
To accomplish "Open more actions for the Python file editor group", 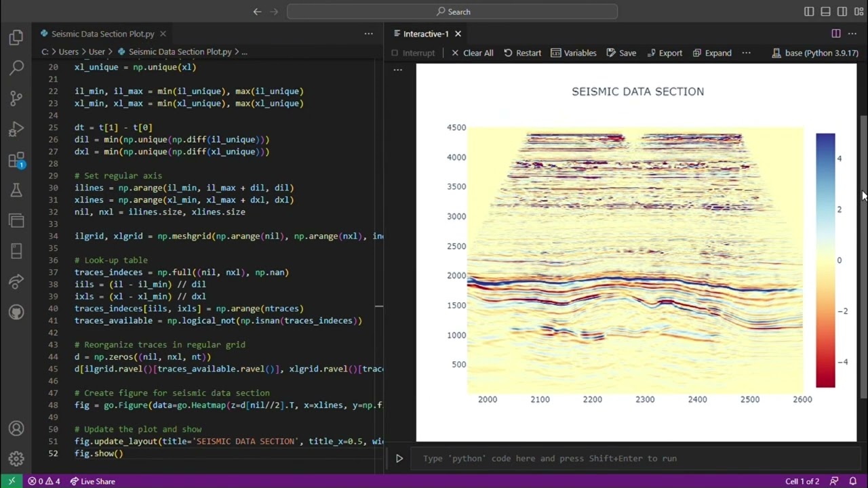I will tap(368, 33).
